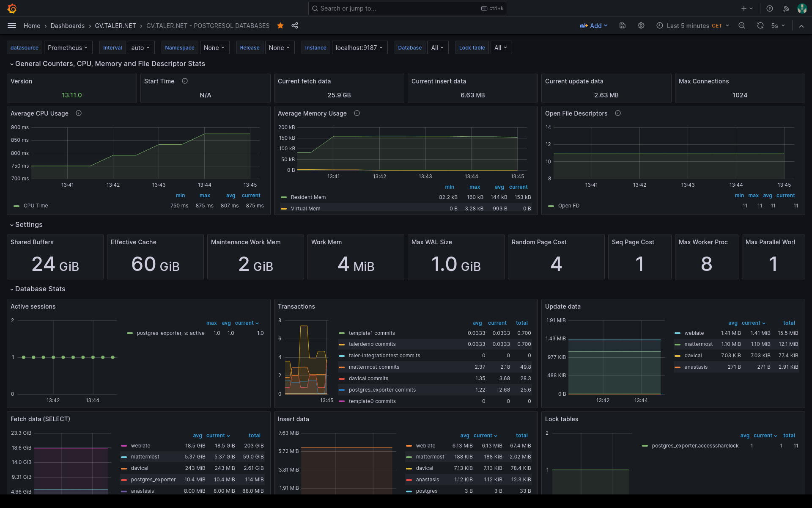Toggle postgres_exporter commits series visibility
The height and width of the screenshot is (508, 812).
pyautogui.click(x=382, y=390)
